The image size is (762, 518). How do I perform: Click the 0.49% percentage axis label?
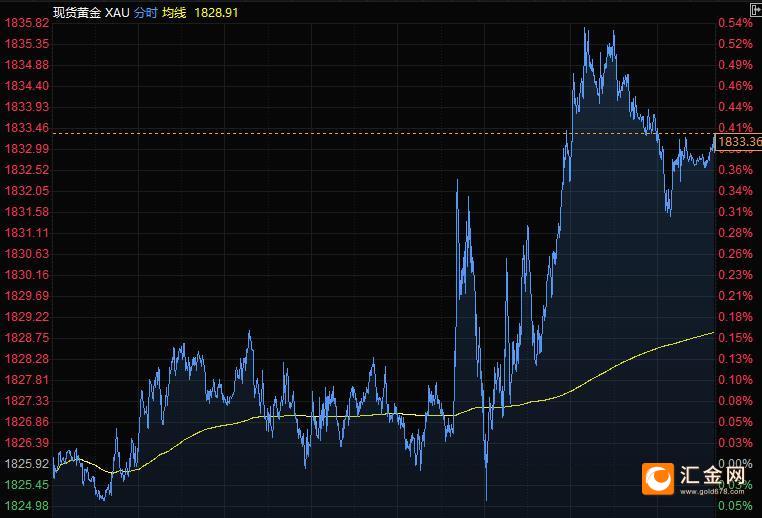(735, 65)
